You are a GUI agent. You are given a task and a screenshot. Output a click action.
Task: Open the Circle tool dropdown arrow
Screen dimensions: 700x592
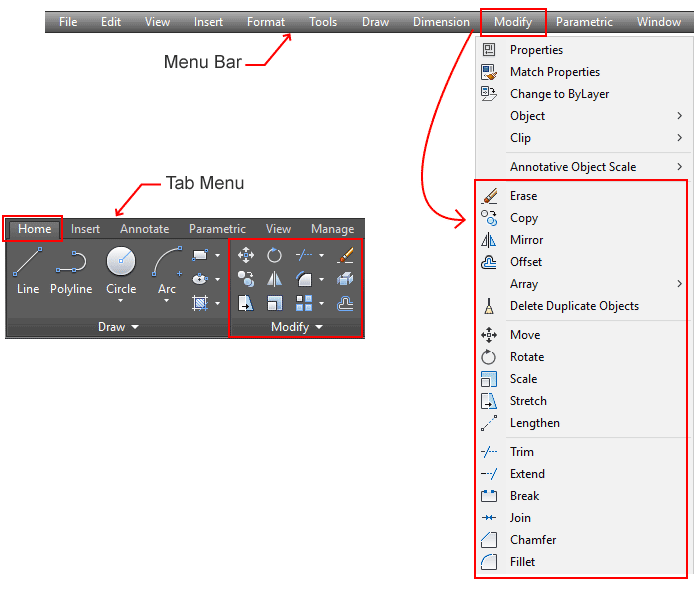(121, 301)
